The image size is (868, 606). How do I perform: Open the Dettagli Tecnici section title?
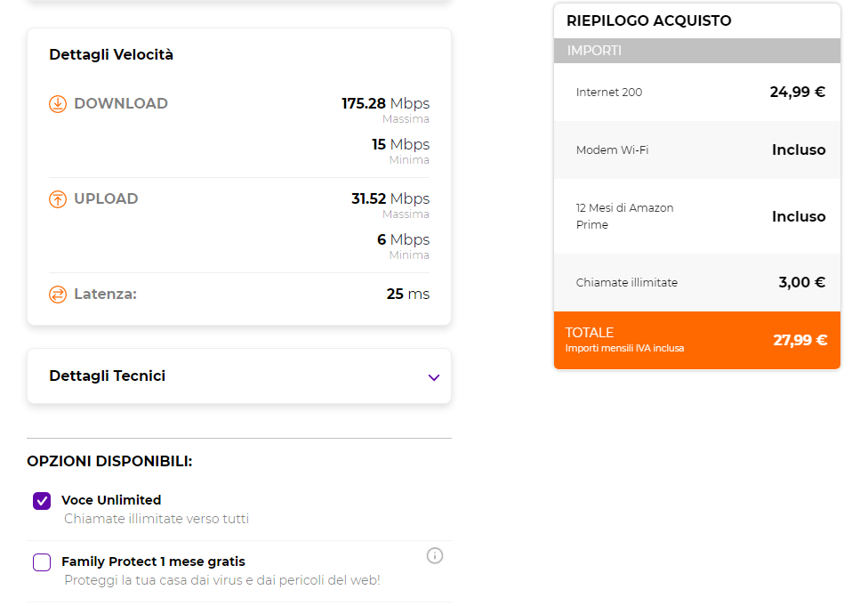108,376
